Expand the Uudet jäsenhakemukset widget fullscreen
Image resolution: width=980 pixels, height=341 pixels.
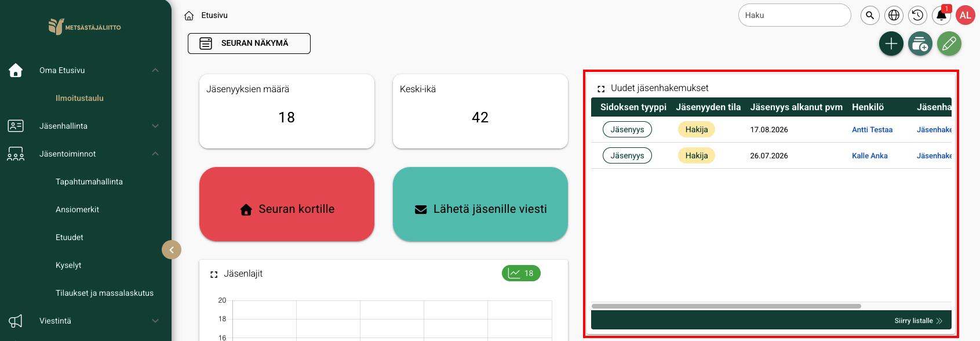(x=601, y=89)
